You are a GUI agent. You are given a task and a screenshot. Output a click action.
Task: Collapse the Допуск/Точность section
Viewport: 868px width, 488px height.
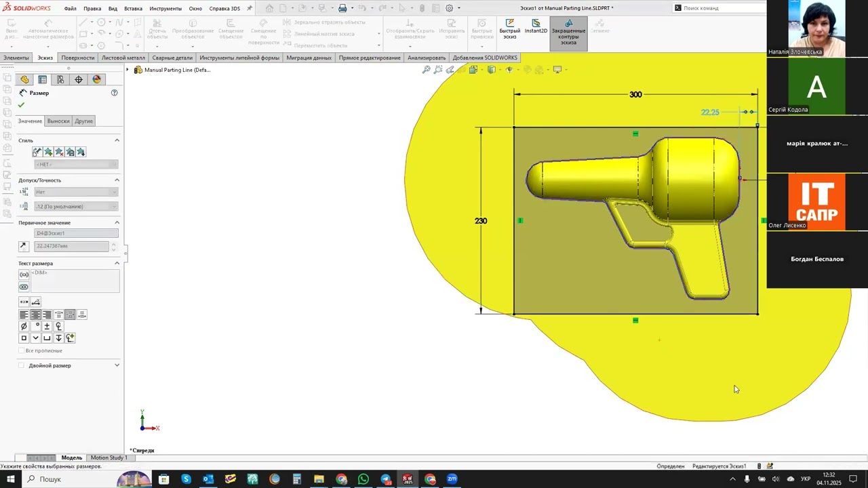pos(117,180)
